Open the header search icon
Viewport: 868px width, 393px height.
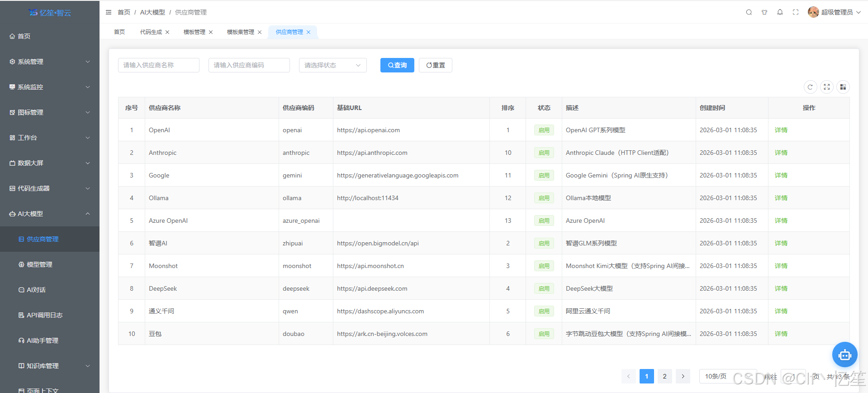[749, 12]
